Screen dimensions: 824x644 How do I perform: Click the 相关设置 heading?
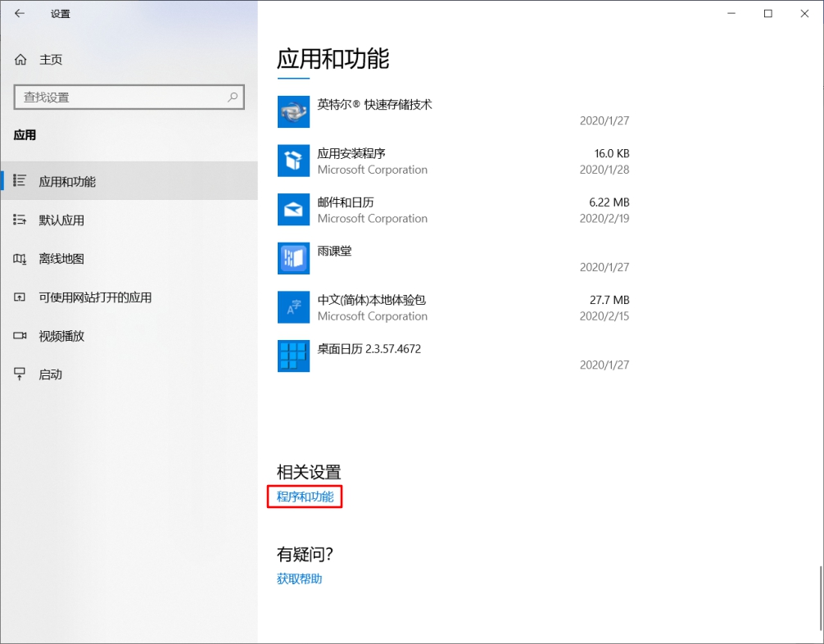pyautogui.click(x=309, y=472)
